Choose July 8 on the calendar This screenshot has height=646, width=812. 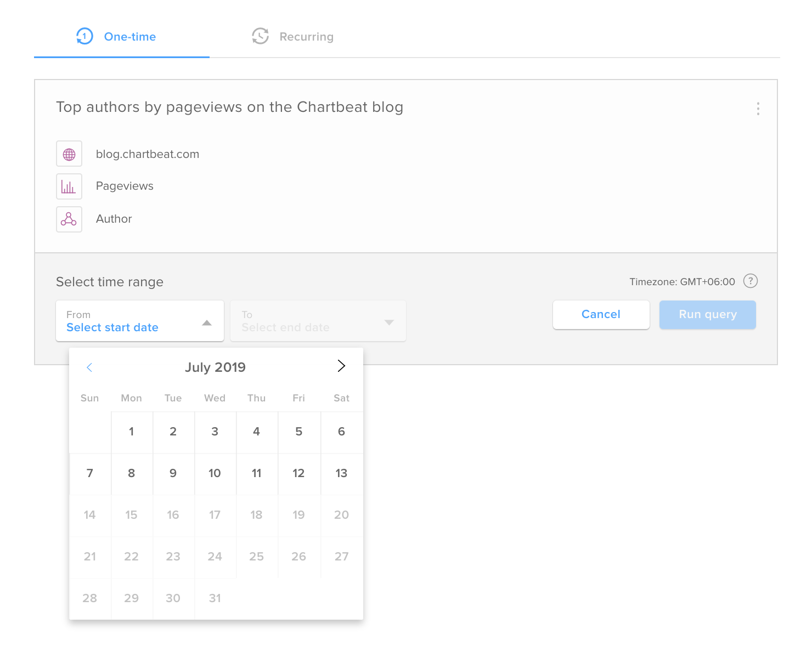(x=132, y=474)
